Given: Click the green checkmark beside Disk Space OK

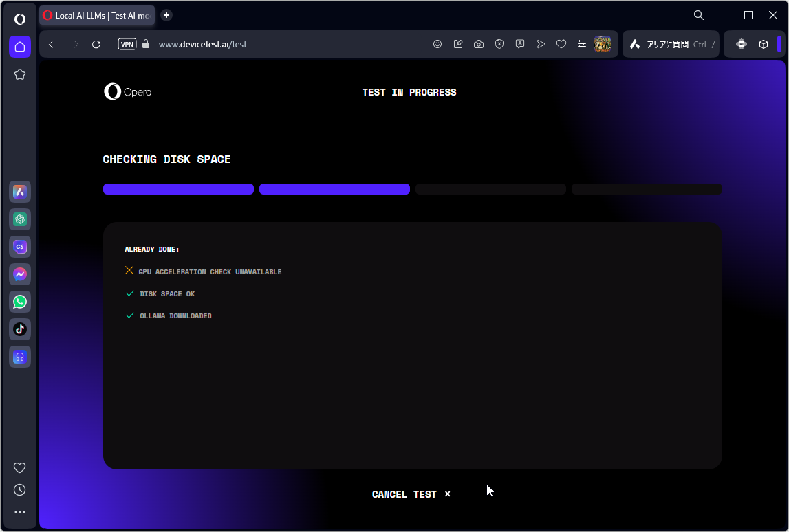Looking at the screenshot, I should 130,293.
